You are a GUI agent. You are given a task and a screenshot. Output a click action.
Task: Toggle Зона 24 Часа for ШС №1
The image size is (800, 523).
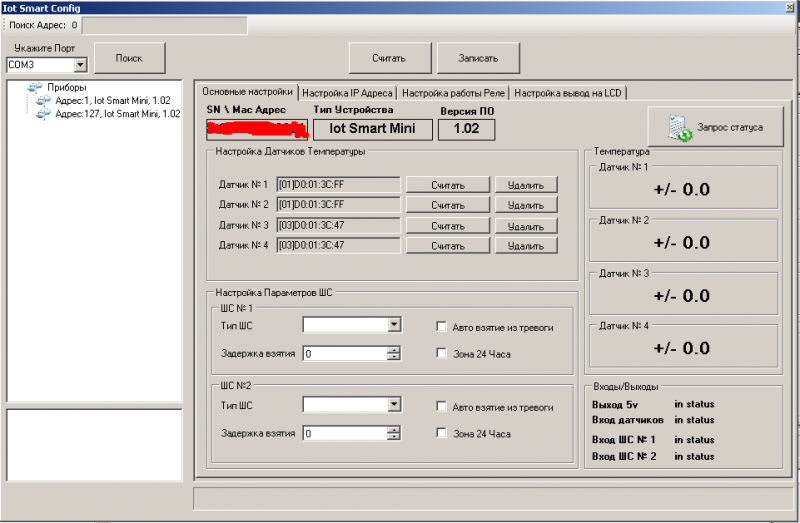(x=441, y=353)
